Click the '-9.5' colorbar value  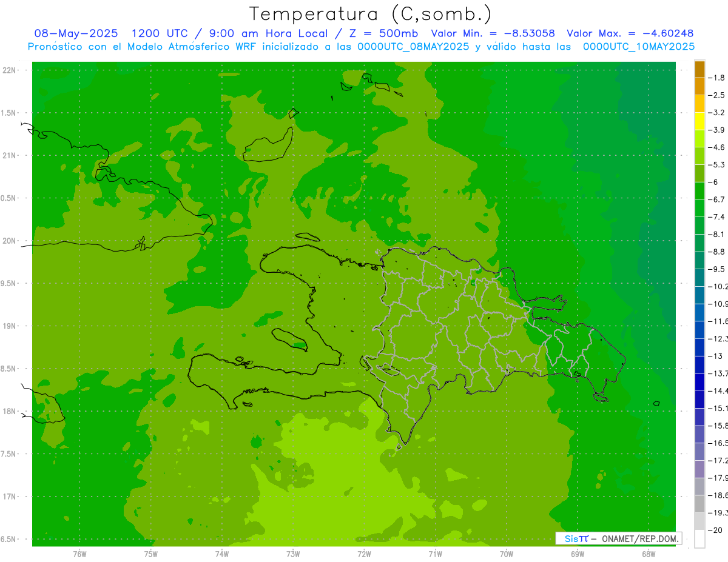pos(717,269)
